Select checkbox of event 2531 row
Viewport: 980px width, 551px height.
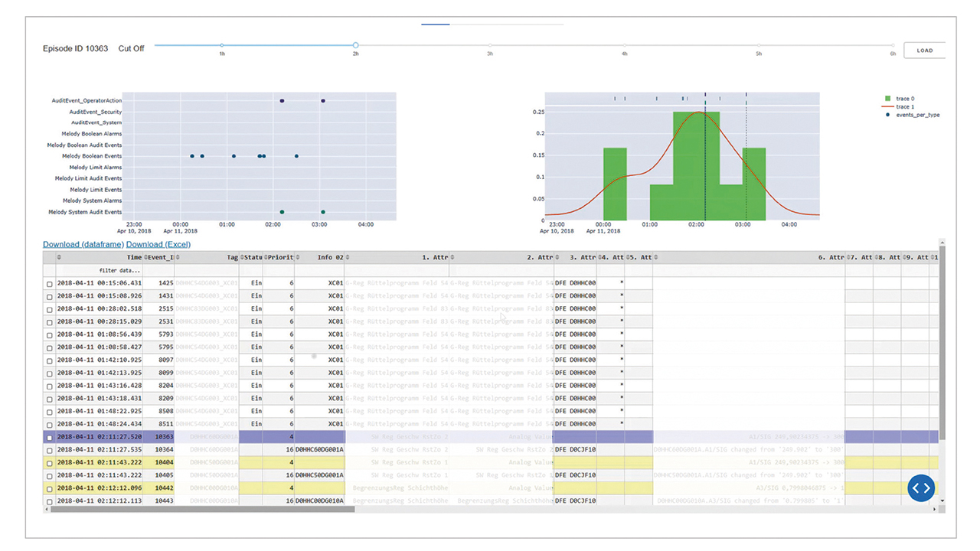(x=50, y=322)
